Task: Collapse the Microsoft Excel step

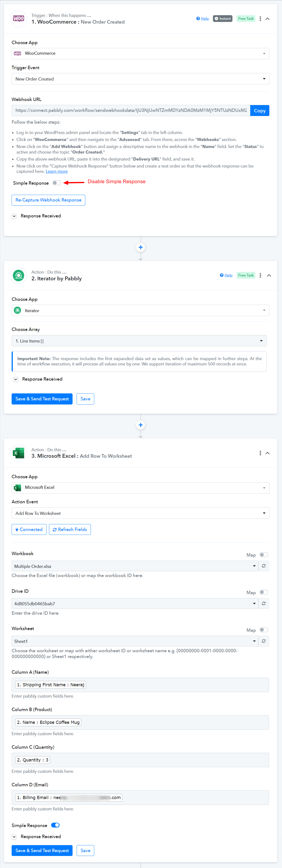Action: click(x=268, y=453)
